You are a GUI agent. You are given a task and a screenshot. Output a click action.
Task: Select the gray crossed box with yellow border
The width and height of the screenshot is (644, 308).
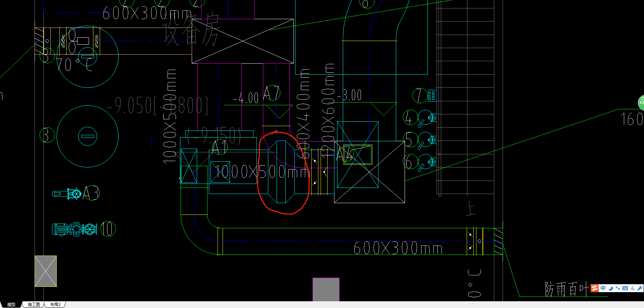pos(46,271)
